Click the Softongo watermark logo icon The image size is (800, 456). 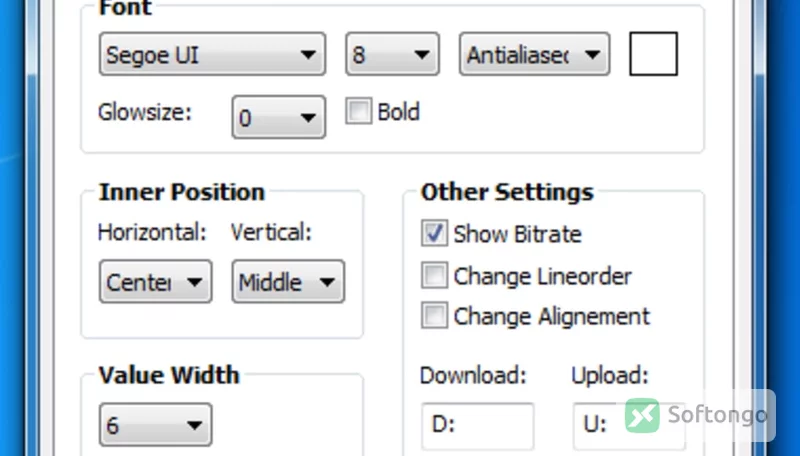[x=642, y=416]
